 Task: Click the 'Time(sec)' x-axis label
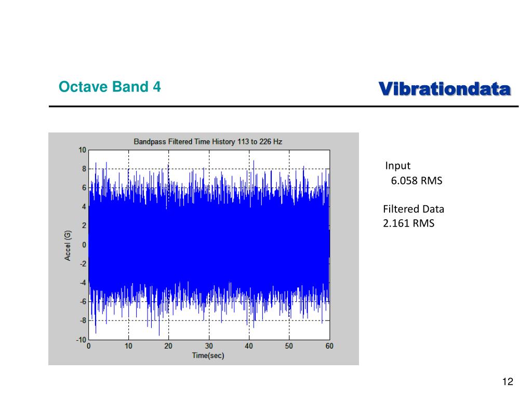208,355
